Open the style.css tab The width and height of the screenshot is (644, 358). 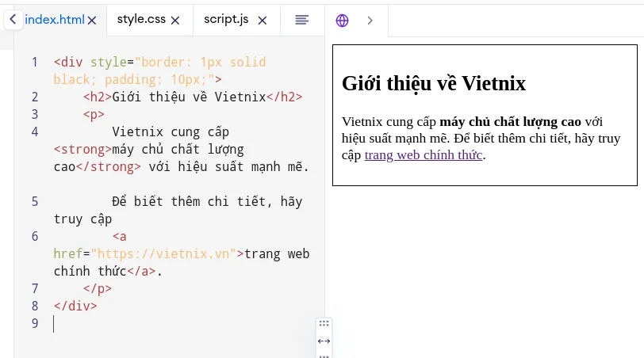(x=141, y=19)
